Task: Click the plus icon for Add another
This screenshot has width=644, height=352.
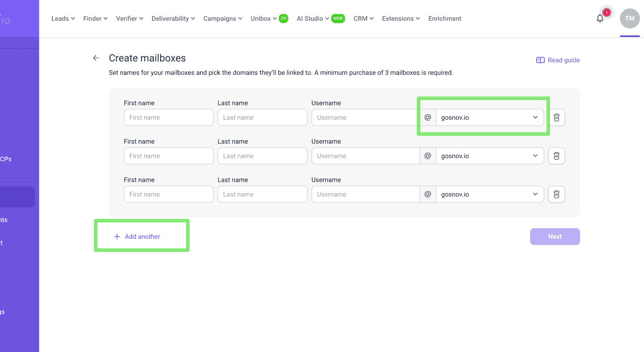Action: coord(117,237)
